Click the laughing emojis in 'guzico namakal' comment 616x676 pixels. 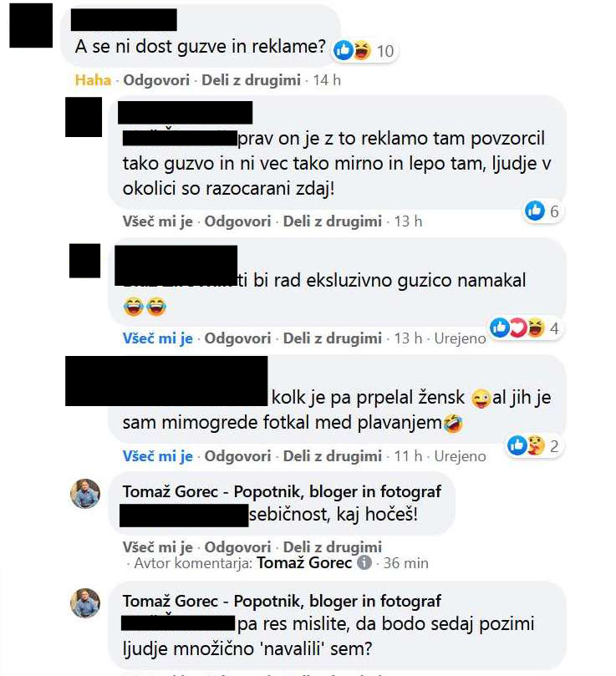(145, 307)
